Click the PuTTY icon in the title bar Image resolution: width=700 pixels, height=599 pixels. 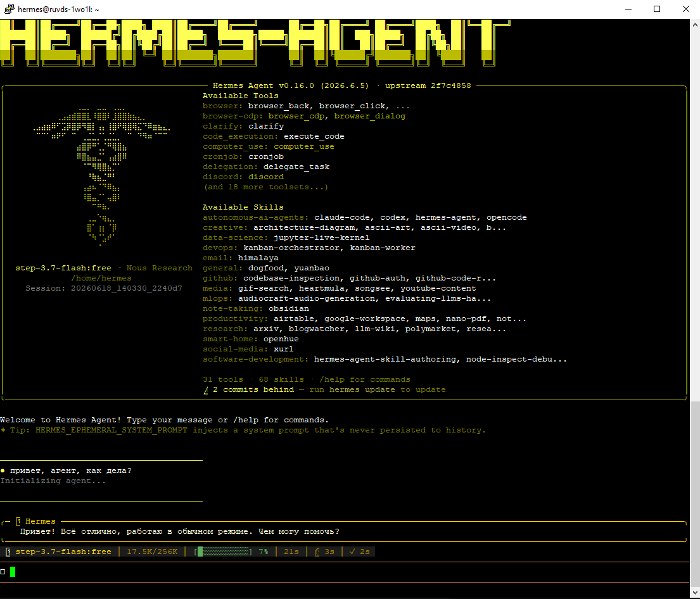point(9,9)
